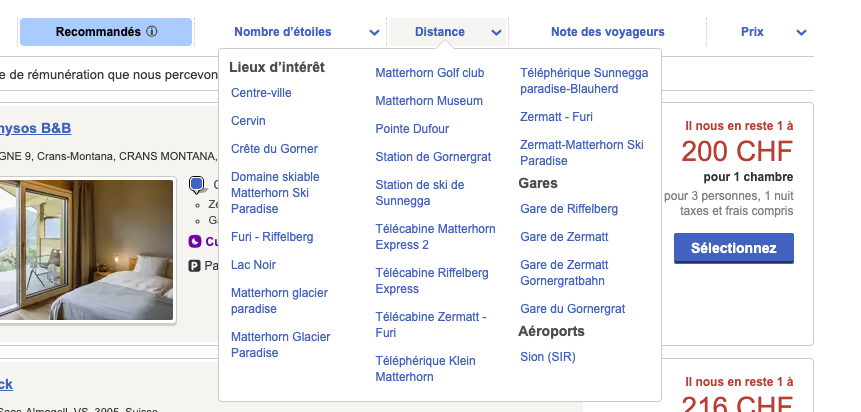
Task: Open the B&B hotel title link
Action: point(36,129)
